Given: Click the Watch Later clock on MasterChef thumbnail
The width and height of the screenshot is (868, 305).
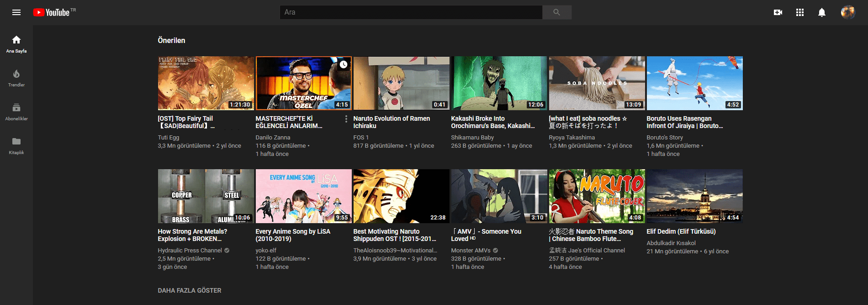Looking at the screenshot, I should [344, 64].
